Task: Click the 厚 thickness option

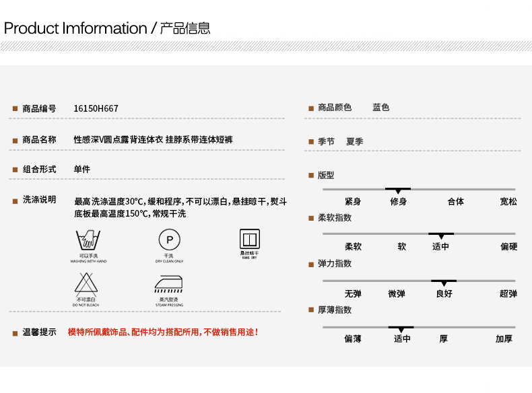Action: coord(444,338)
